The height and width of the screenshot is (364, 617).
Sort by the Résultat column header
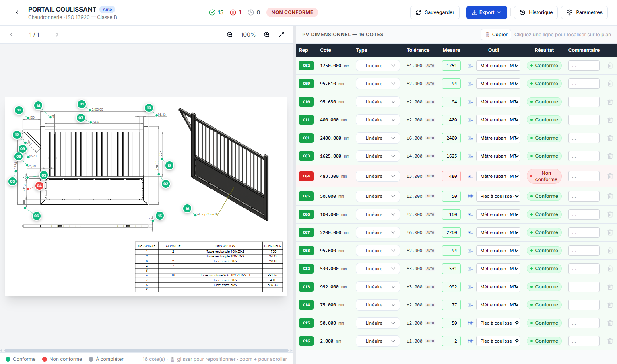tap(544, 50)
